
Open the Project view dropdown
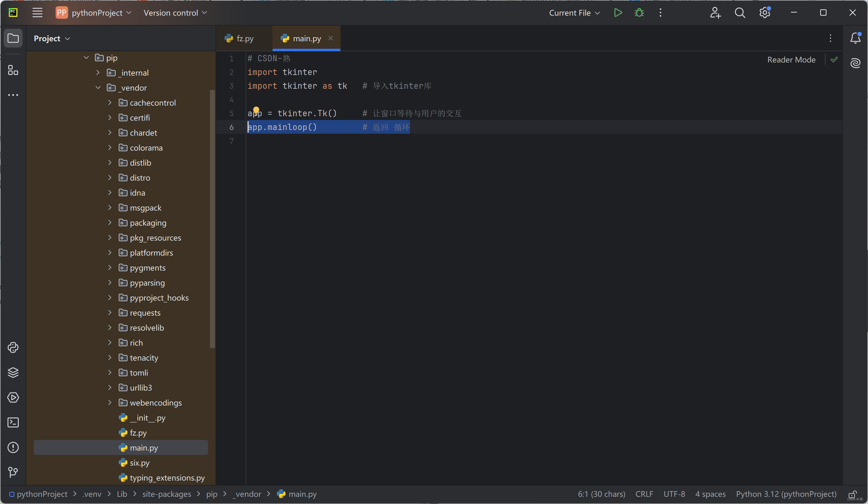click(x=52, y=38)
